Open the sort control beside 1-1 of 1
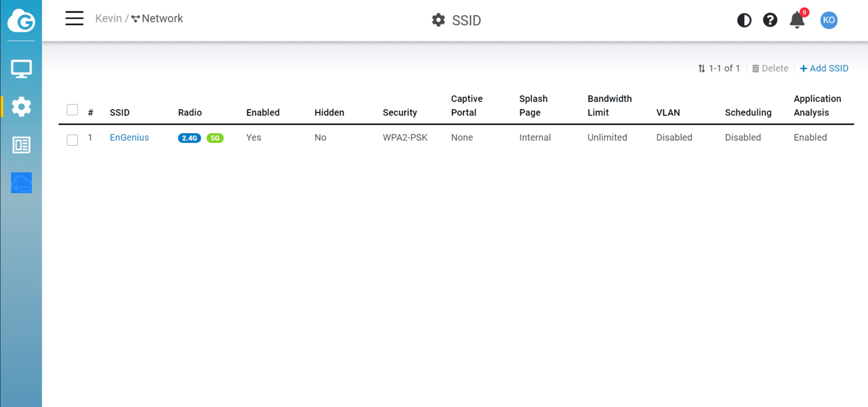 point(702,68)
